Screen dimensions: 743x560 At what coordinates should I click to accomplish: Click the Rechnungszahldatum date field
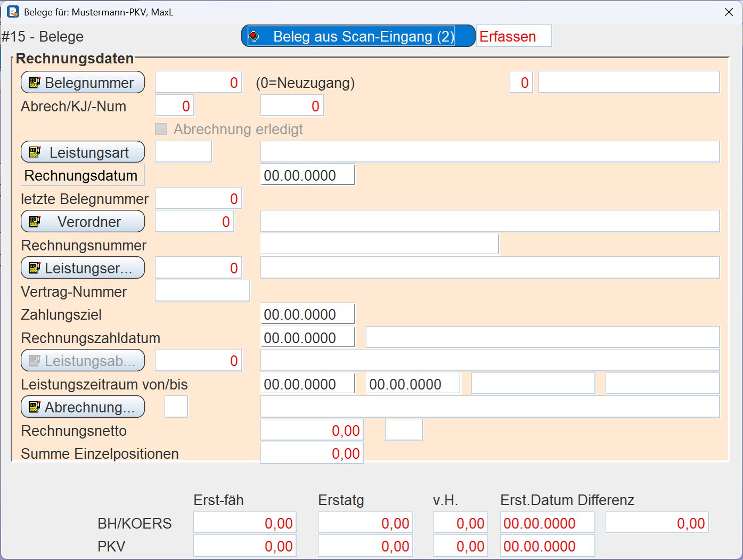(307, 337)
